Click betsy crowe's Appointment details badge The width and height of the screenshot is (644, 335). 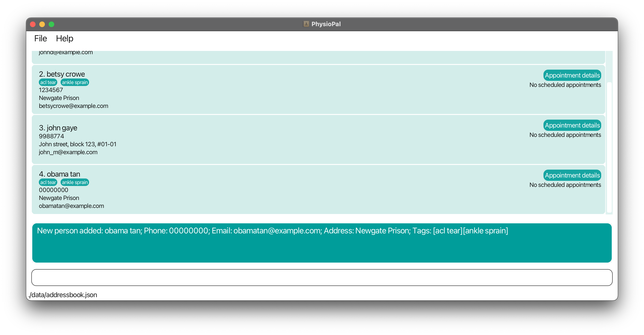coord(572,75)
